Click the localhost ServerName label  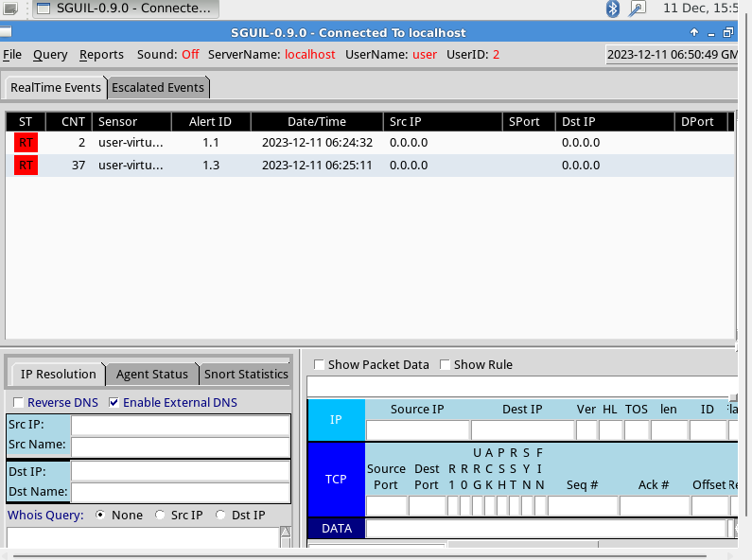coord(310,55)
